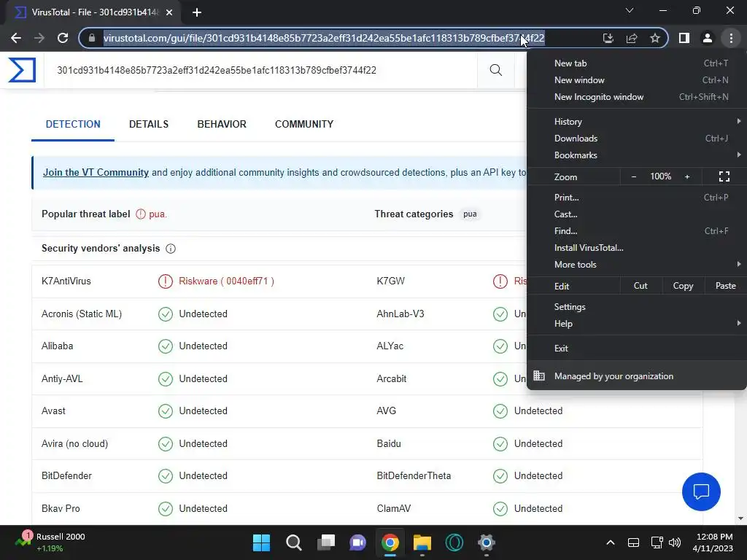The image size is (747, 560).
Task: Choose Cast... from the menu
Action: 636,214
